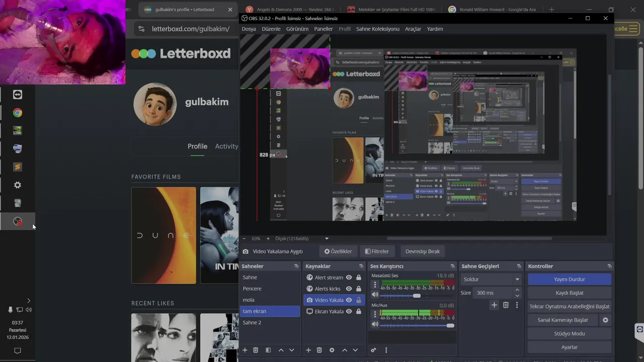644x362 pixels.
Task: Open the Yardım menu
Action: click(435, 29)
